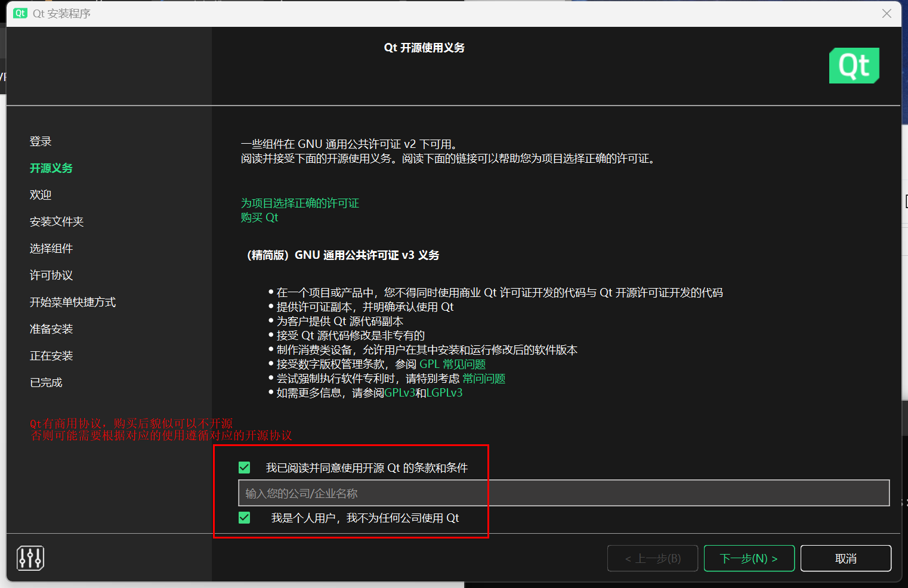The width and height of the screenshot is (908, 588).
Task: Click the green Qt logo
Action: pyautogui.click(x=854, y=66)
